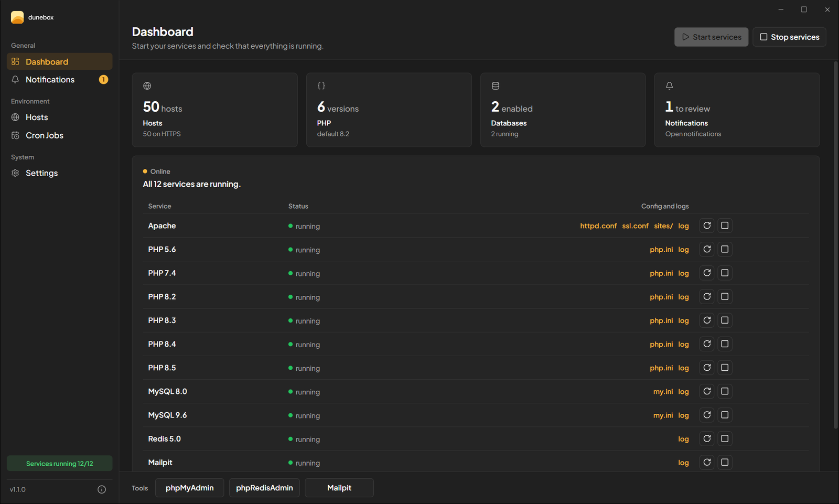Click the dunebox logo icon
839x504 pixels.
click(x=17, y=17)
